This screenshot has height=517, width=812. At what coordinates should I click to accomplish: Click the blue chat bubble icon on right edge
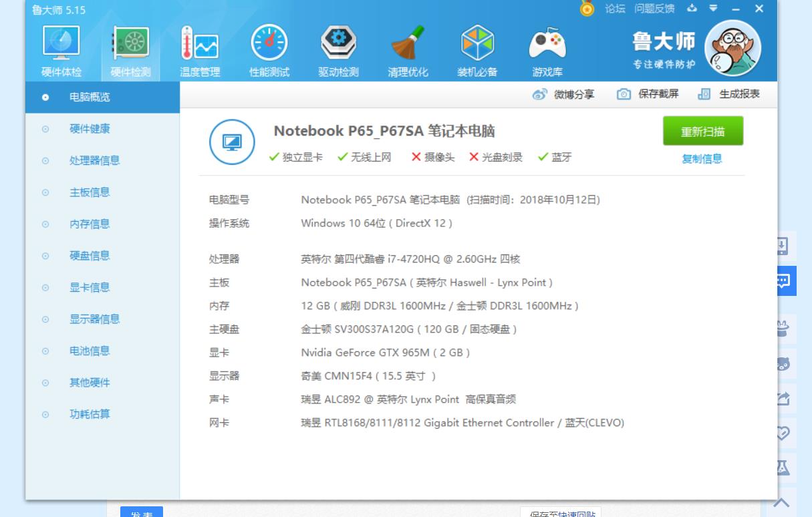pos(786,281)
